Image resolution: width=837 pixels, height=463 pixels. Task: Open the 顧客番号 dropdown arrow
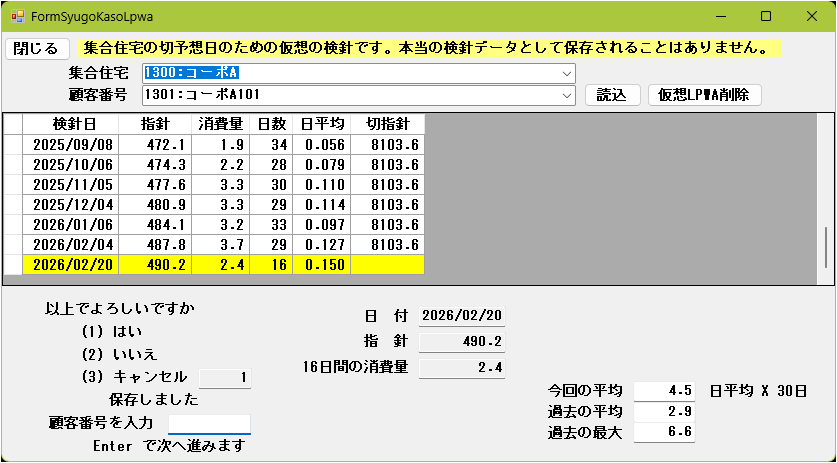point(567,95)
